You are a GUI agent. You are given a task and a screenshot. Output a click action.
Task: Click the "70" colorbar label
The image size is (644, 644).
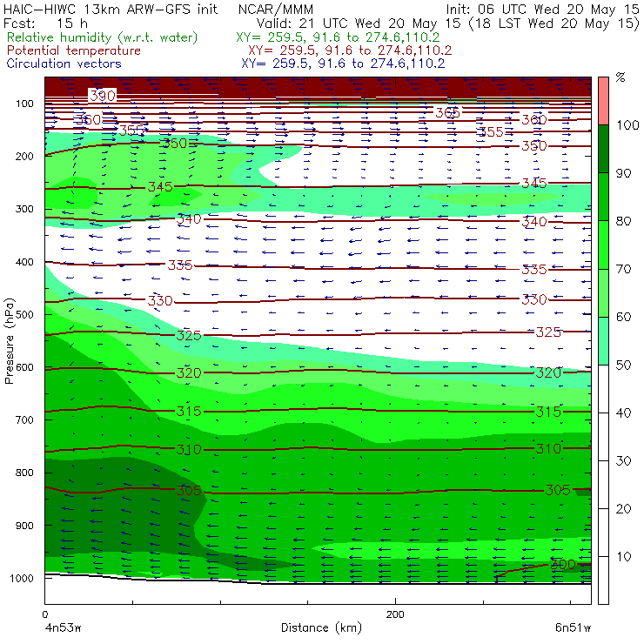623,269
